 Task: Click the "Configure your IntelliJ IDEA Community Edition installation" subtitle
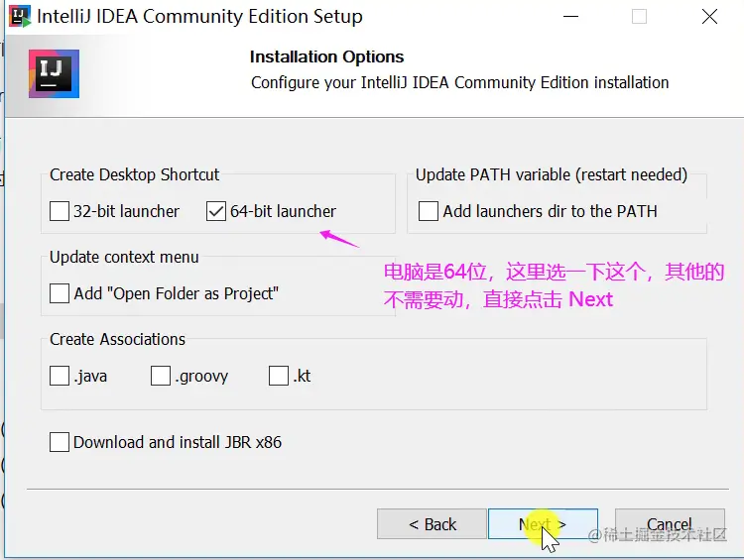coord(459,82)
